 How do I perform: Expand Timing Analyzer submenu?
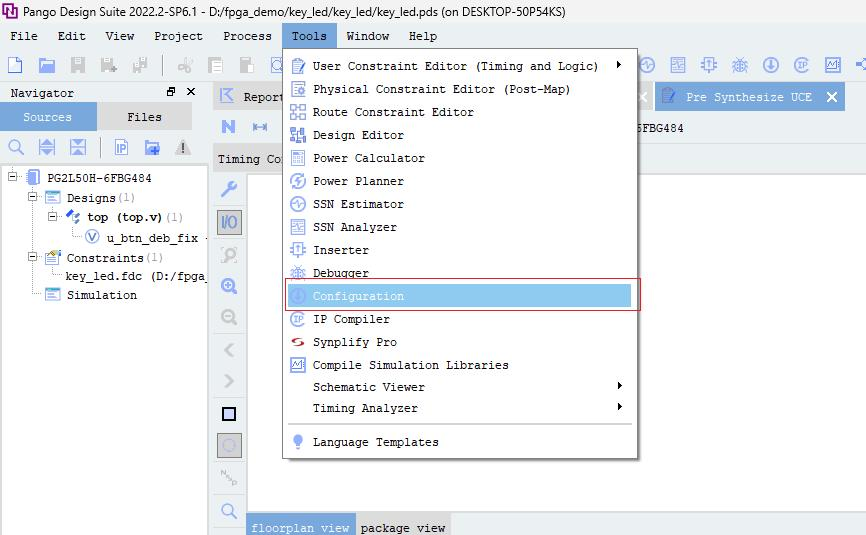(x=460, y=408)
